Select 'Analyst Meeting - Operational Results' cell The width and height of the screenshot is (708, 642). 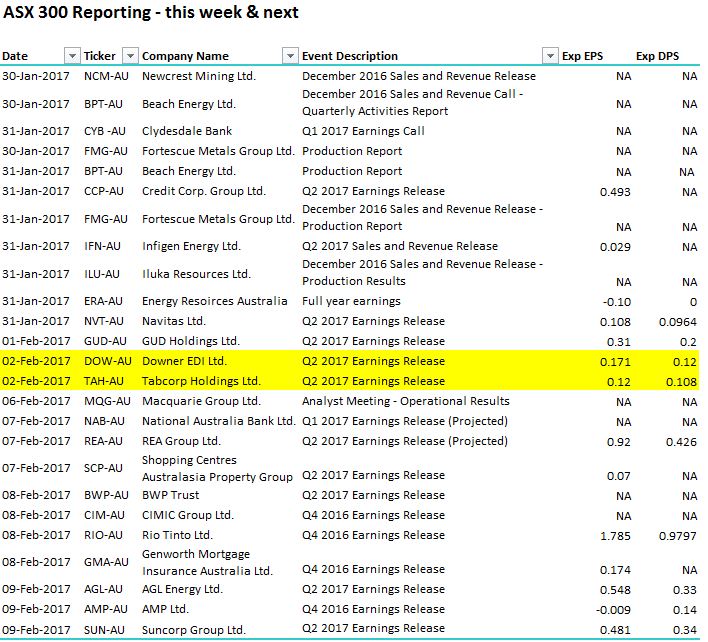pyautogui.click(x=405, y=401)
